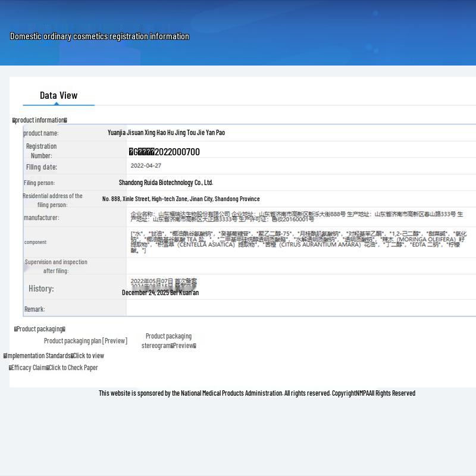Viewport: 476px width, 476px height.
Task: Click the 'Registration Number:' field label
Action: tap(41, 151)
